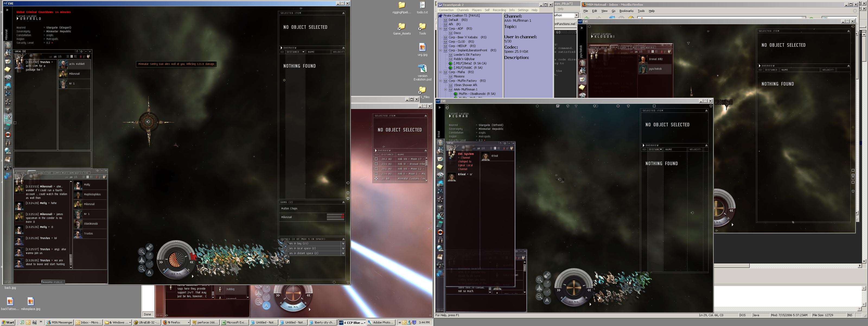Click the chat bubble icon in the Local [3] window

point(19,56)
